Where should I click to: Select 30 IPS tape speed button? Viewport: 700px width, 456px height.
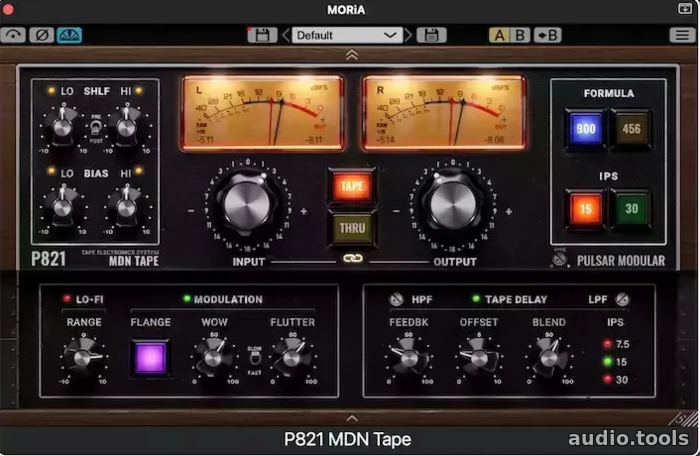(x=631, y=208)
